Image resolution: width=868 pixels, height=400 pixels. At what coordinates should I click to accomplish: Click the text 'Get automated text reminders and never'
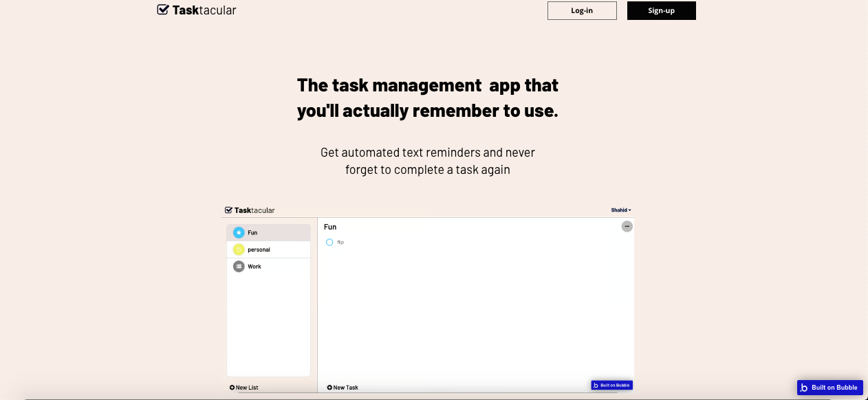[x=428, y=153]
